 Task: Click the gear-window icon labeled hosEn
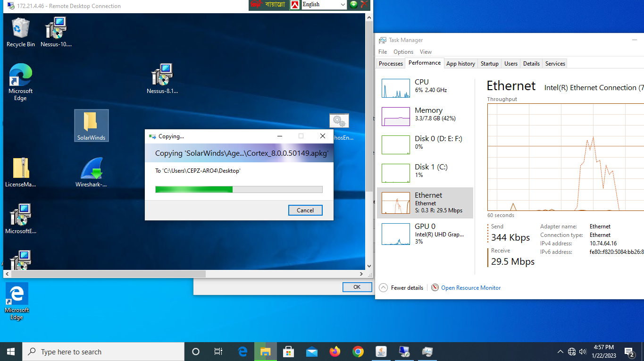tap(340, 126)
